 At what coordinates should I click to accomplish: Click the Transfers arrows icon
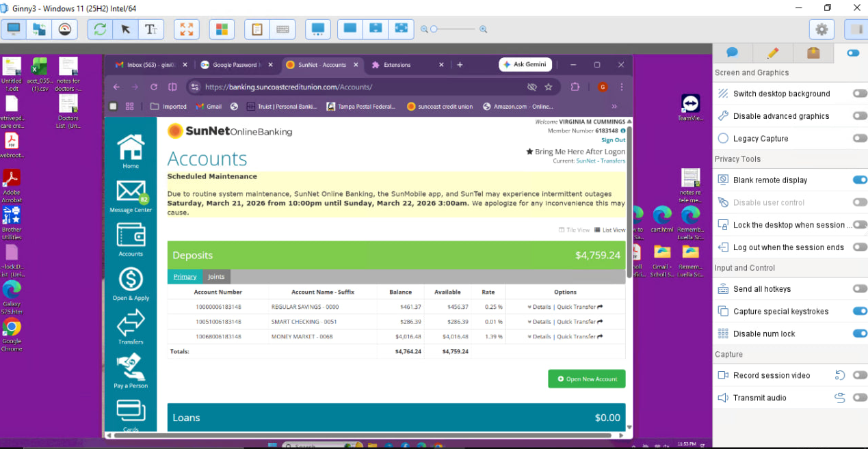pos(130,322)
